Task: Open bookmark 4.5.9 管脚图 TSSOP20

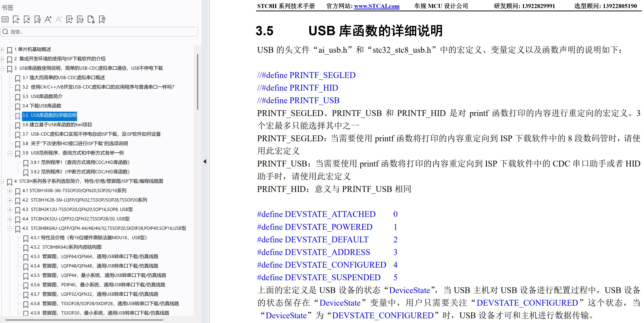Action: (x=100, y=313)
